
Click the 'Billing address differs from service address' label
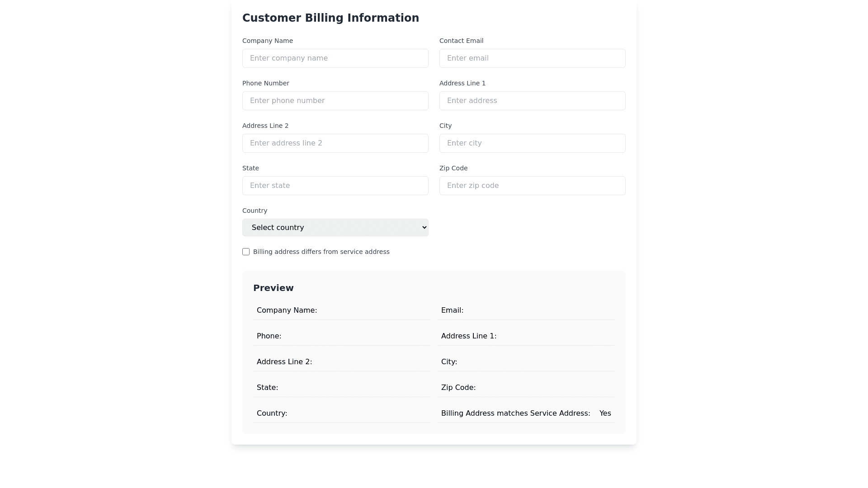321,252
